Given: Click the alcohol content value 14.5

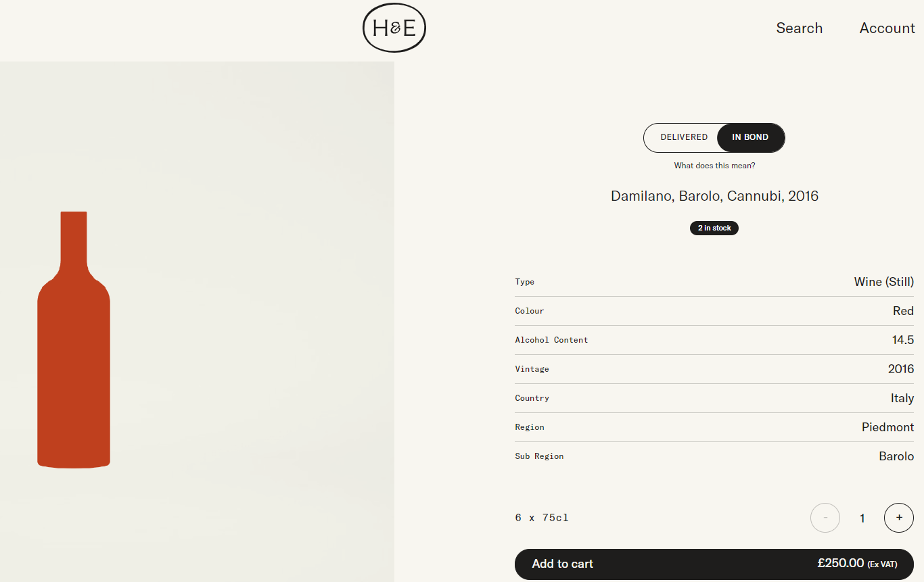Looking at the screenshot, I should click(902, 340).
